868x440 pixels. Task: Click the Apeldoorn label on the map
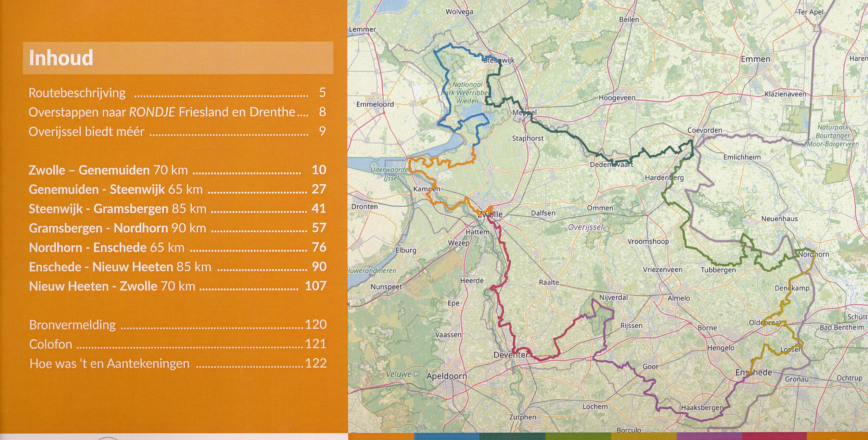coord(446,376)
